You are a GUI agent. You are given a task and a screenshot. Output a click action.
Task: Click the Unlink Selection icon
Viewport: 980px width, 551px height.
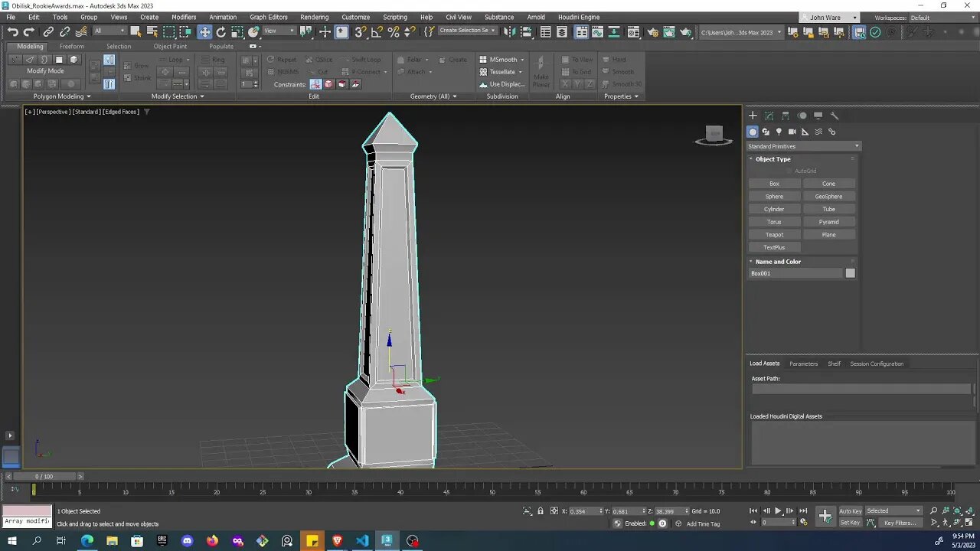pos(65,32)
